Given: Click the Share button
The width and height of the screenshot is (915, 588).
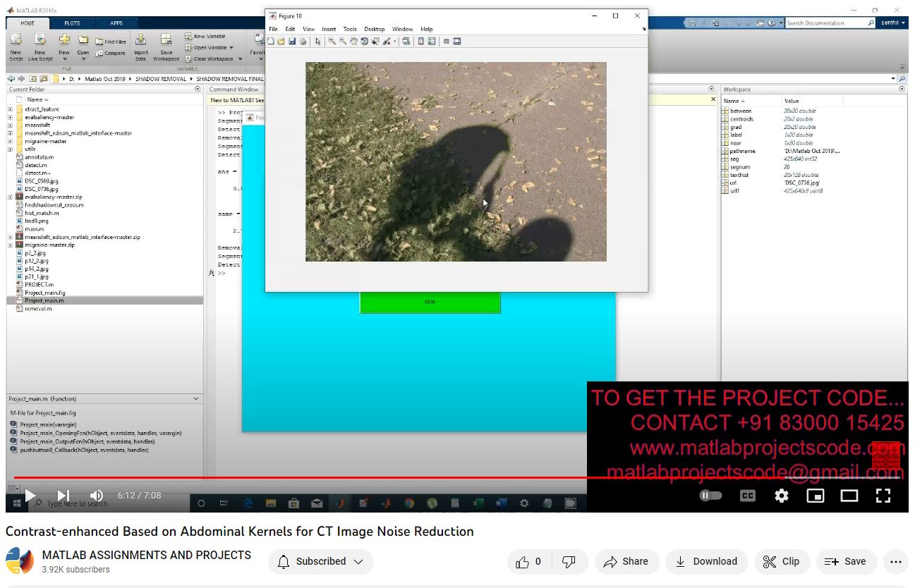Looking at the screenshot, I should [626, 561].
